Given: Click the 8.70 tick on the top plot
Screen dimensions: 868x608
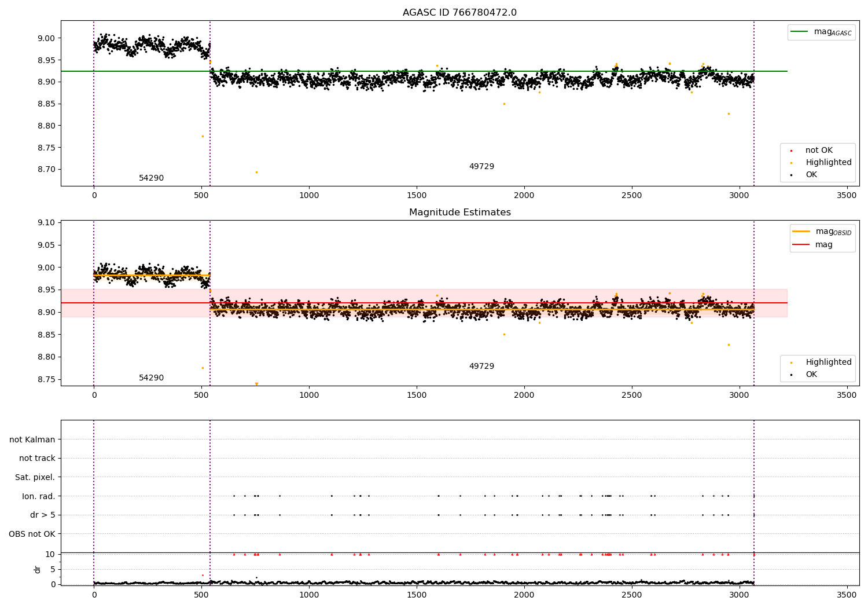Looking at the screenshot, I should pos(46,170).
